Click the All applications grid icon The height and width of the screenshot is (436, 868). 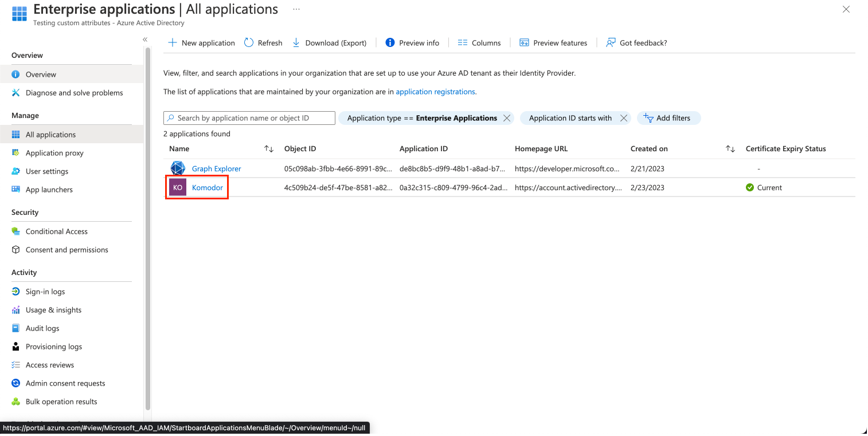coord(16,135)
